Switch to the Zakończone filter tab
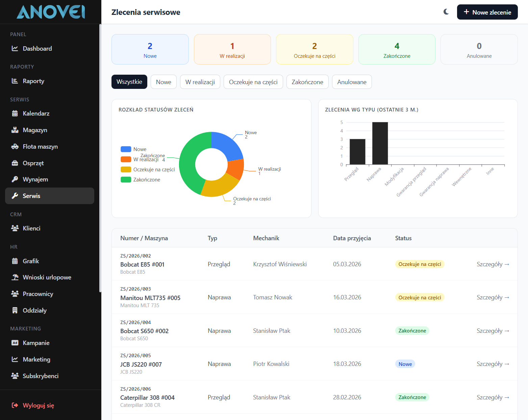Image resolution: width=528 pixels, height=420 pixels. [307, 82]
